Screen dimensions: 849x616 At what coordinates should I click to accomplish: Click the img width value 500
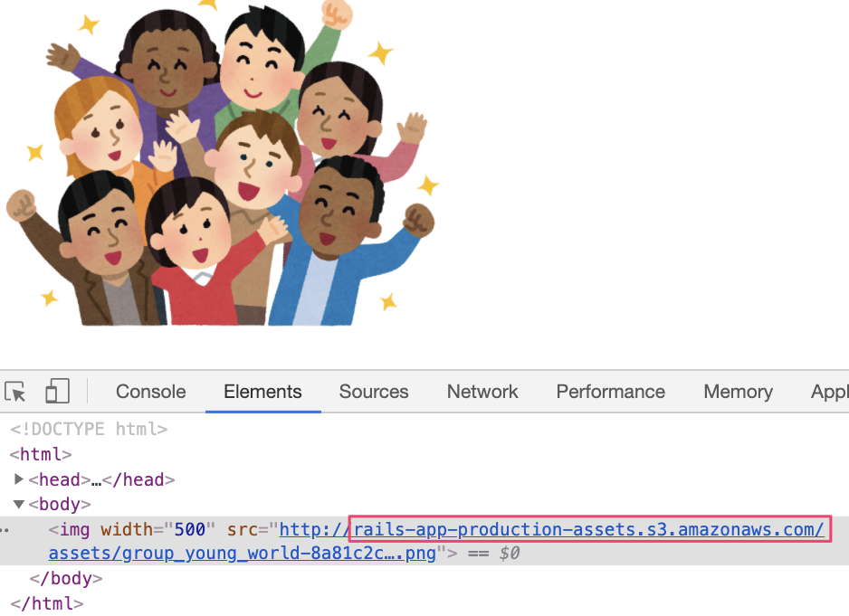(x=190, y=529)
